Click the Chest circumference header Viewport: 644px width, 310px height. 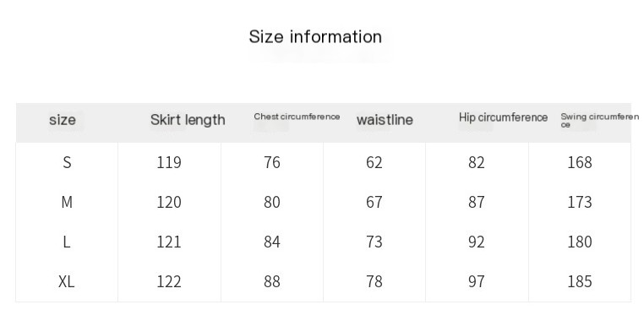pyautogui.click(x=297, y=117)
